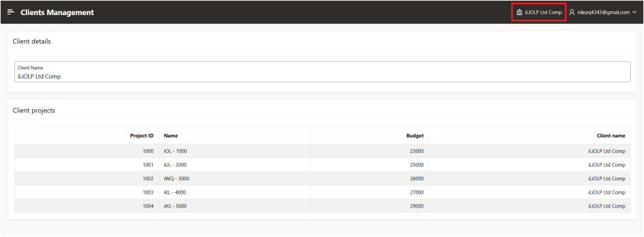Screen dimensions: 644x237
Task: Click the budget value 29000
Action: pyautogui.click(x=417, y=206)
